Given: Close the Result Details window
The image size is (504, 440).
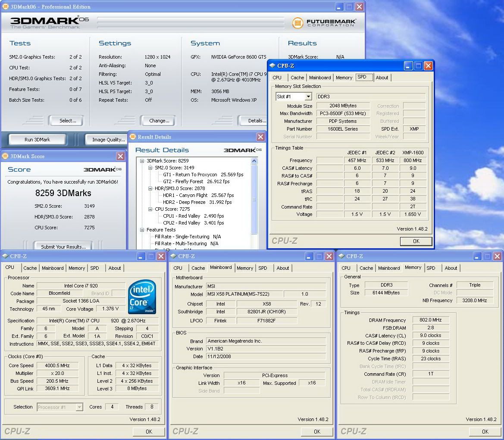Looking at the screenshot, I should click(x=260, y=137).
